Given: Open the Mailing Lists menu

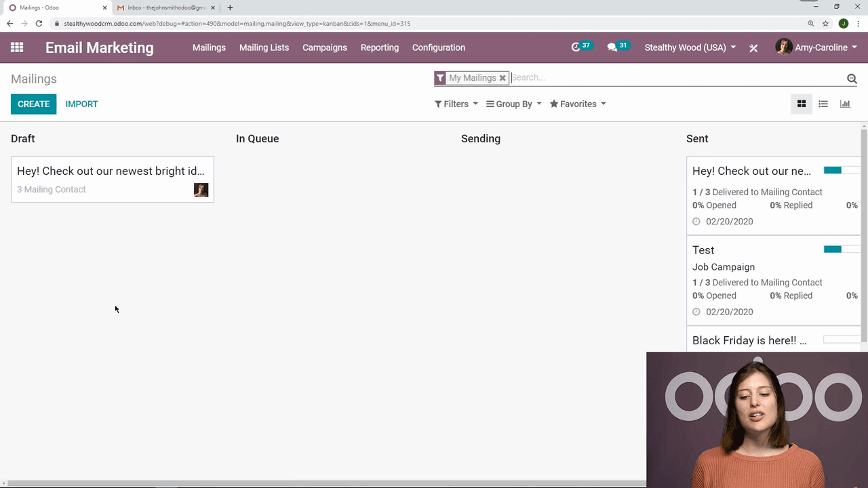Looking at the screenshot, I should click(x=264, y=47).
